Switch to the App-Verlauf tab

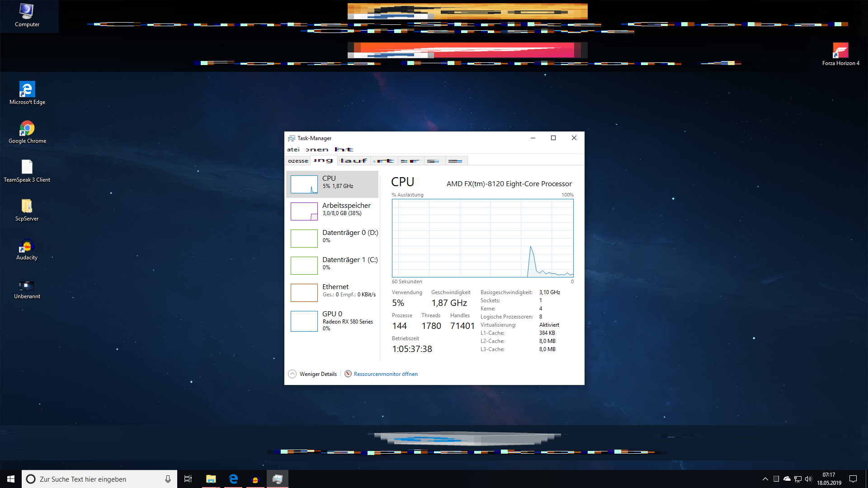tap(354, 161)
